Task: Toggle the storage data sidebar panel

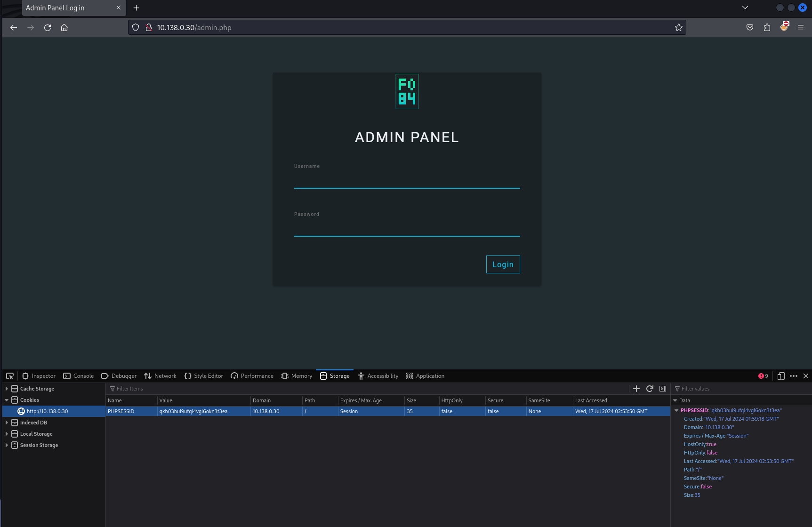Action: pos(663,389)
